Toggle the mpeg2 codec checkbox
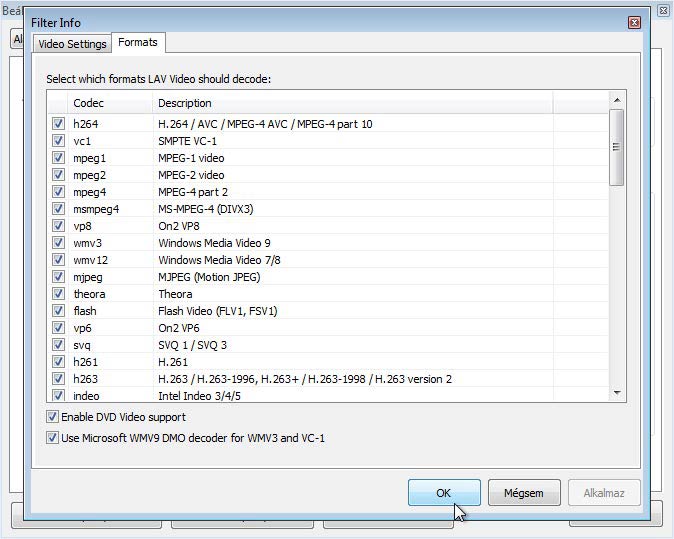This screenshot has width=674, height=539. tap(58, 175)
